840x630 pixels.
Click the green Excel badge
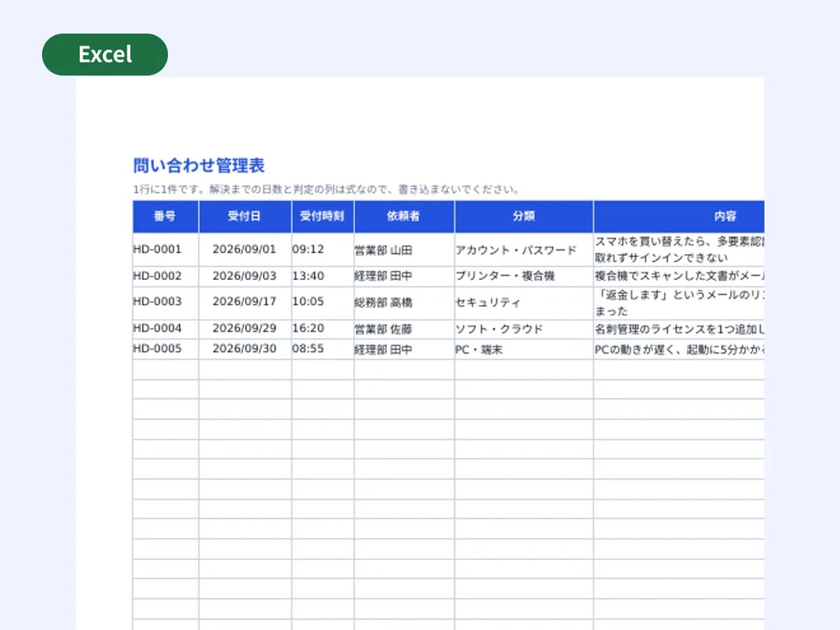coord(105,55)
